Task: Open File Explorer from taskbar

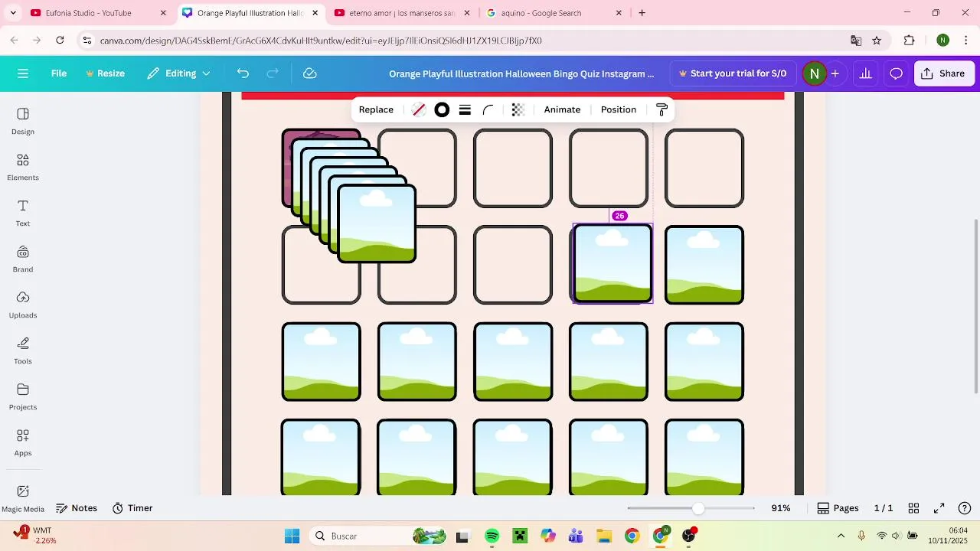Action: [x=603, y=536]
